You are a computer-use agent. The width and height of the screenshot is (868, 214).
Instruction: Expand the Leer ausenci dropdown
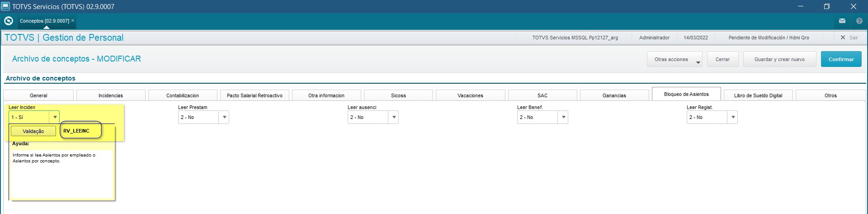394,117
